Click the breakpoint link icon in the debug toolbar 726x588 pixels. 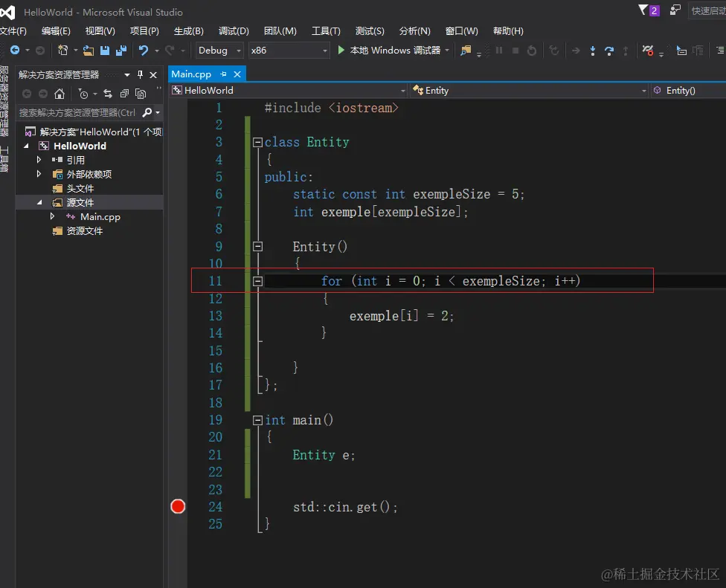648,51
